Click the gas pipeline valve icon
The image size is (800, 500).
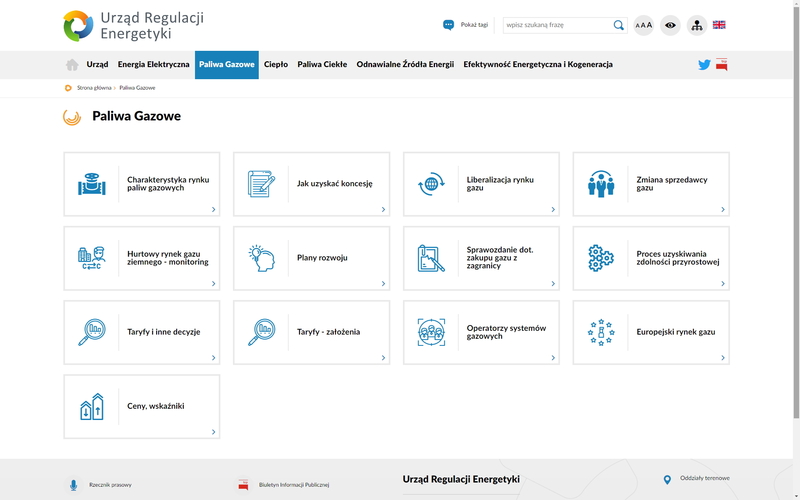tap(92, 184)
